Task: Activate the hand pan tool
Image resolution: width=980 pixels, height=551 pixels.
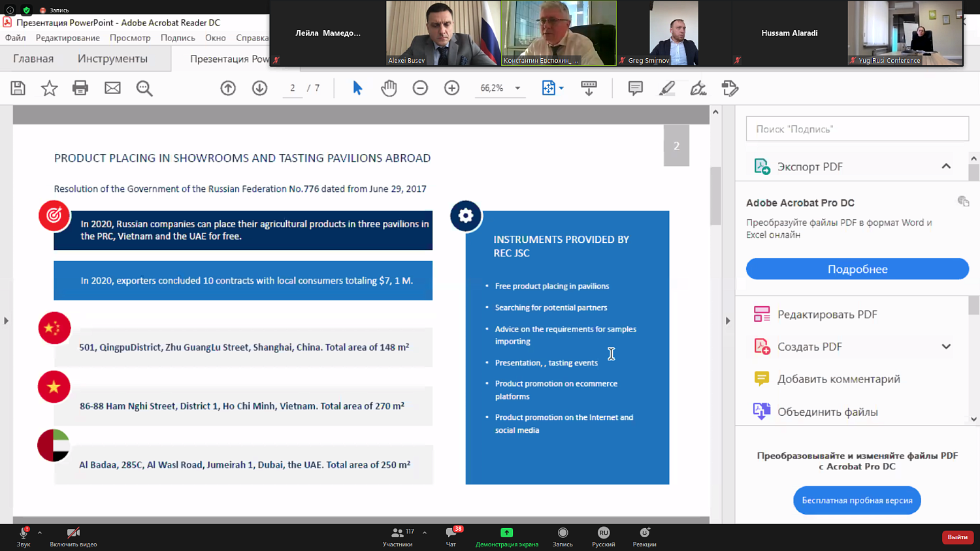Action: point(389,88)
